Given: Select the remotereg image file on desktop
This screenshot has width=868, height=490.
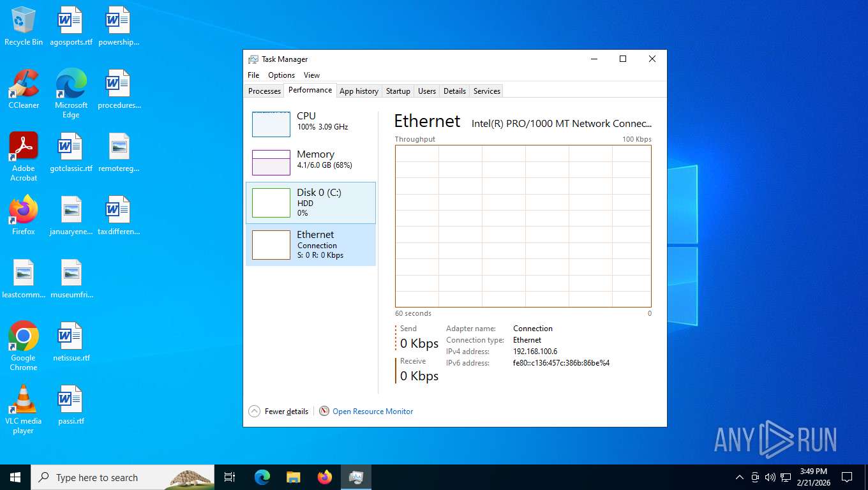Looking at the screenshot, I should (x=119, y=152).
